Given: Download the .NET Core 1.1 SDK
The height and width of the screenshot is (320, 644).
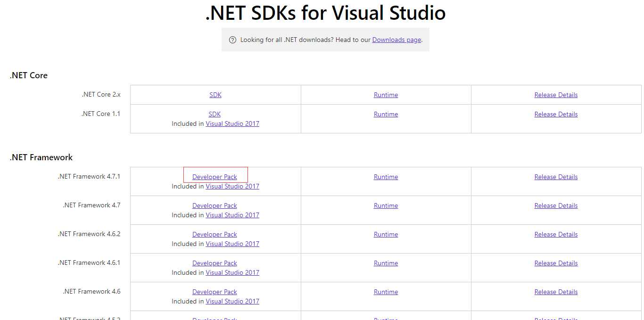Looking at the screenshot, I should pos(215,114).
